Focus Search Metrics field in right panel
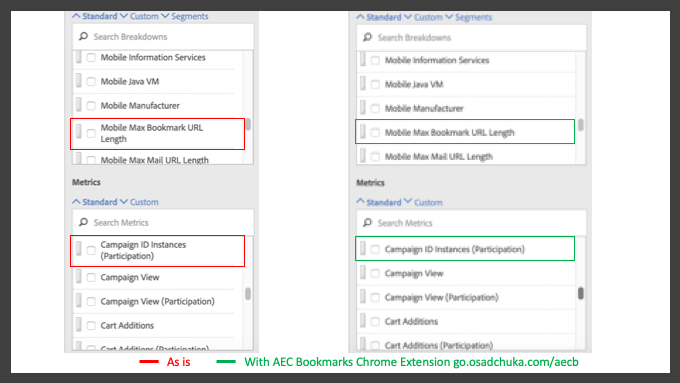 471,223
